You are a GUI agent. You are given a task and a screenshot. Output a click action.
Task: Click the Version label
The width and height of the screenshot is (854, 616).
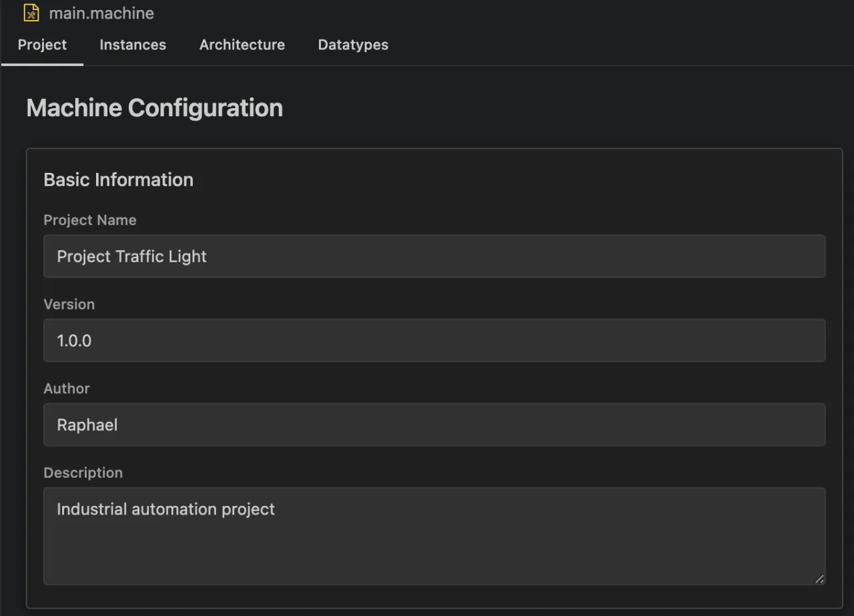69,304
